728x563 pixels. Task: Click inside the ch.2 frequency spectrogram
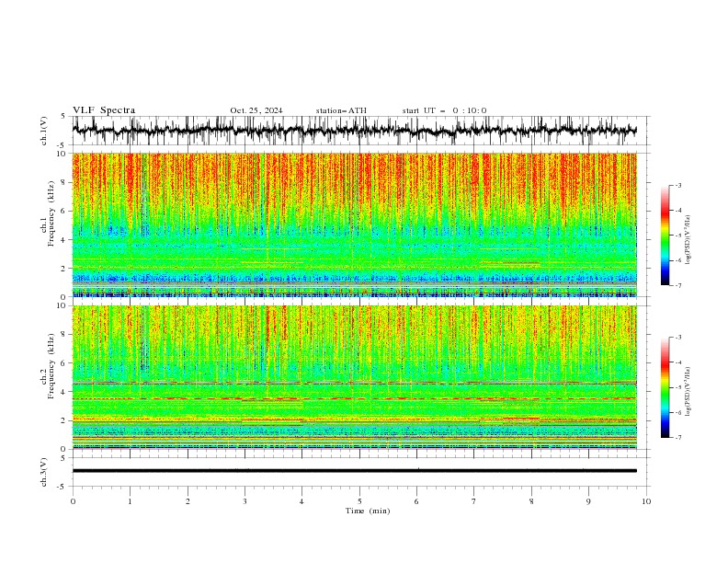[354, 377]
